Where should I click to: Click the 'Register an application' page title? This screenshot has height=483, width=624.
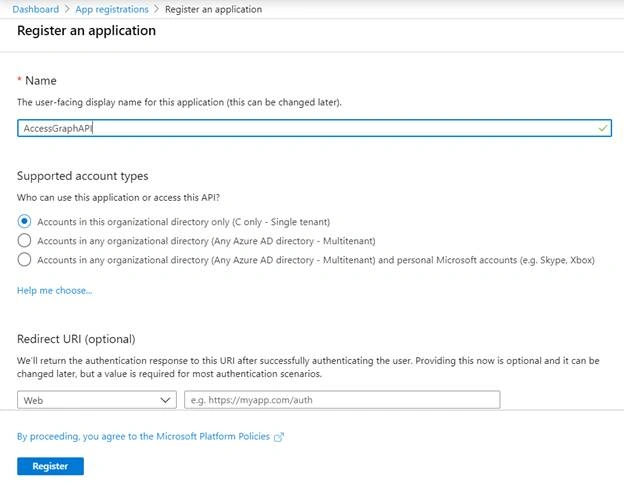click(x=86, y=31)
